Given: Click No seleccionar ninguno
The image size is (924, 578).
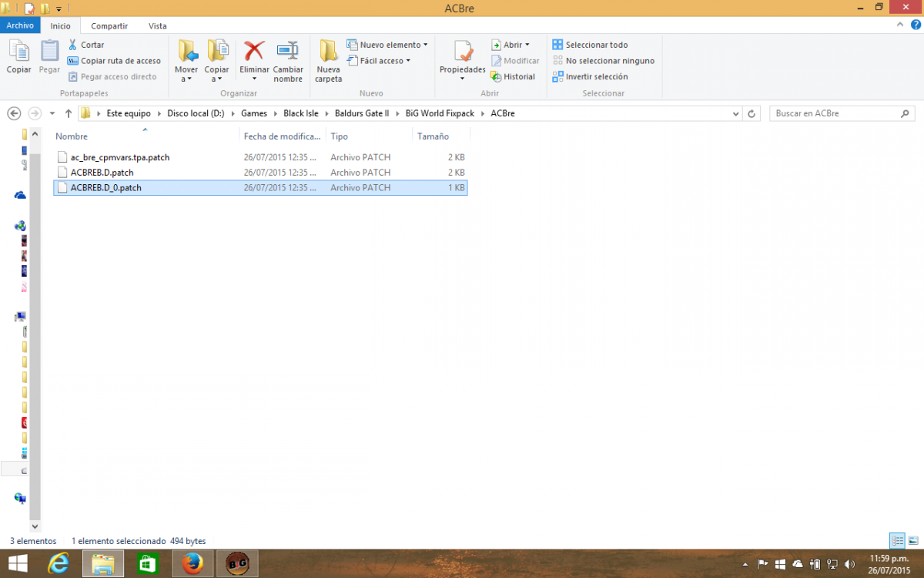Looking at the screenshot, I should 604,61.
